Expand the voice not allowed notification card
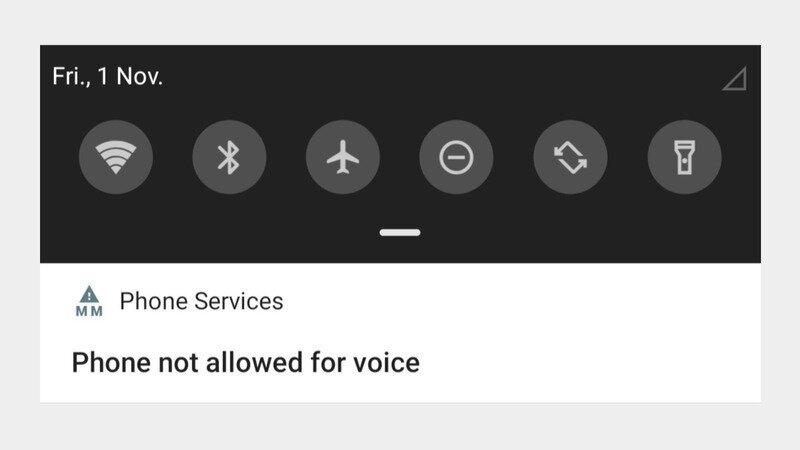800x450 pixels. click(x=401, y=333)
